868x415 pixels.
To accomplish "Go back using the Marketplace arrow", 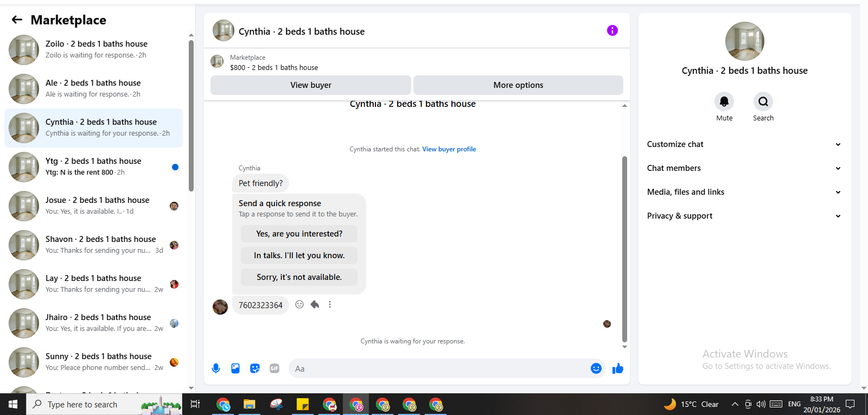I will 17,20.
